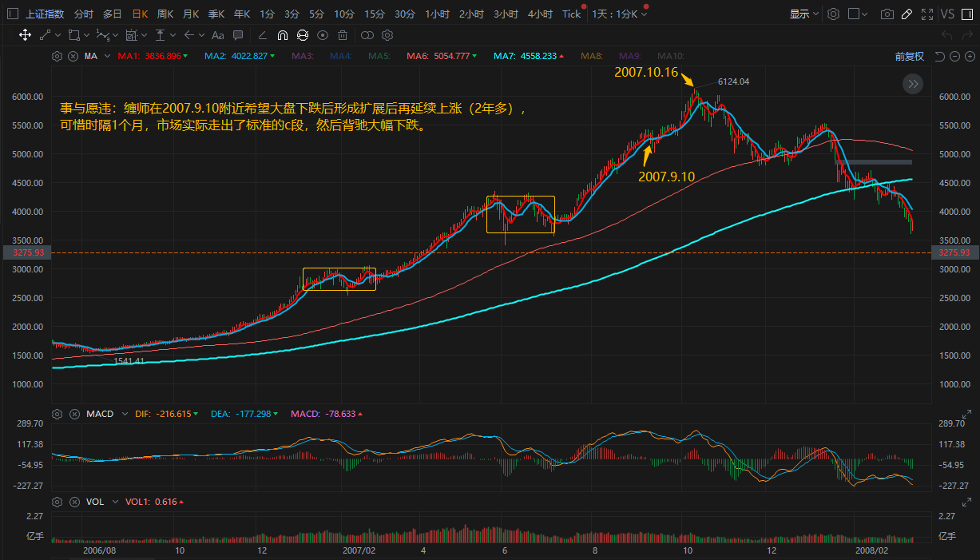
Task: Take a chart screenshot with camera icon
Action: tap(887, 14)
